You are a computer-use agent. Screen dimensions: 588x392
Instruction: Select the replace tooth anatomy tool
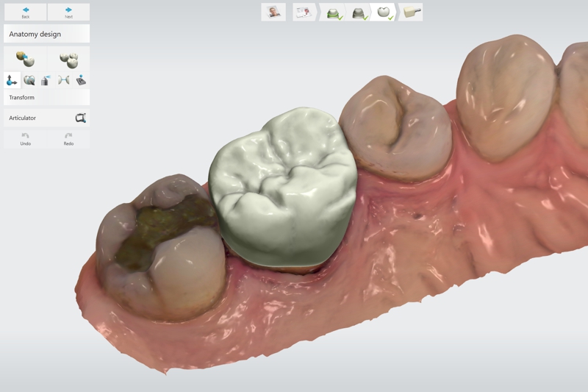pyautogui.click(x=25, y=60)
